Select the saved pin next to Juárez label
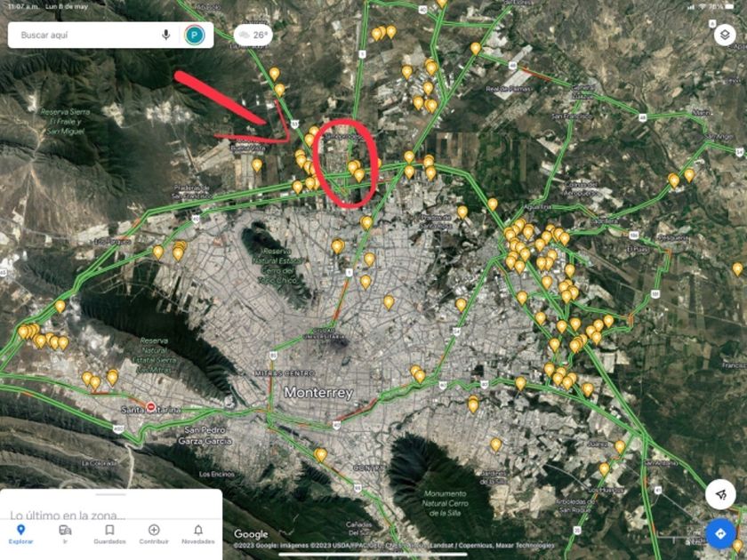The width and height of the screenshot is (747, 560). [620, 446]
